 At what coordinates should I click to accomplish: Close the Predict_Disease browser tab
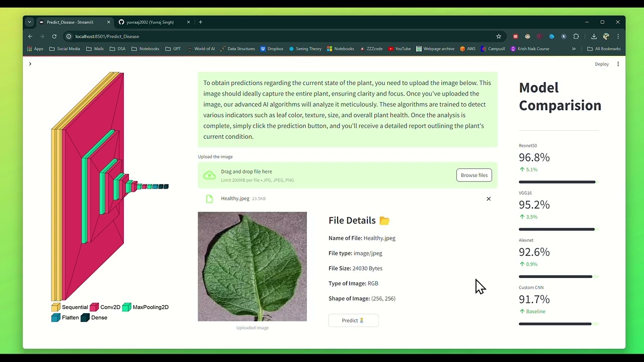(108, 22)
